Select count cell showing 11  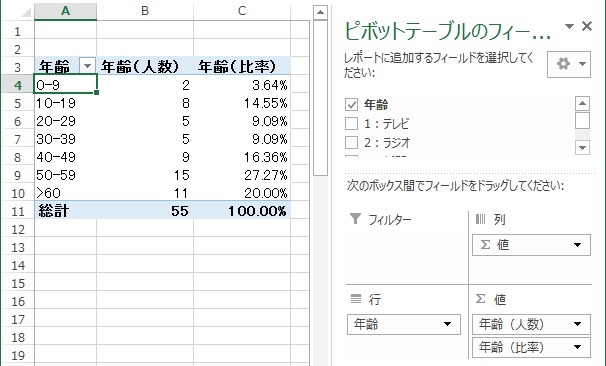tap(145, 193)
